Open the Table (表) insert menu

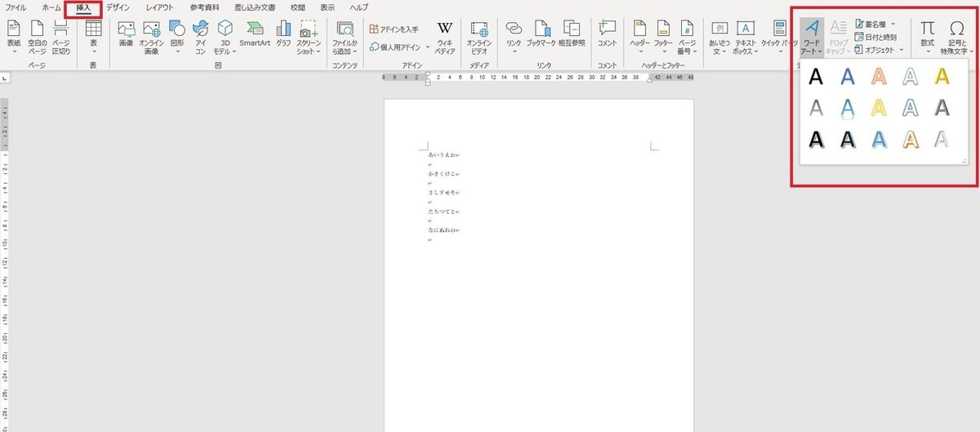[x=93, y=38]
